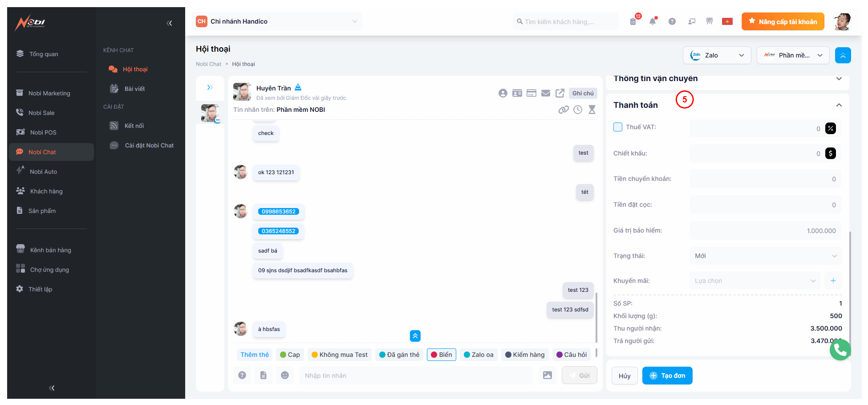Select the red Biển tag

[441, 355]
